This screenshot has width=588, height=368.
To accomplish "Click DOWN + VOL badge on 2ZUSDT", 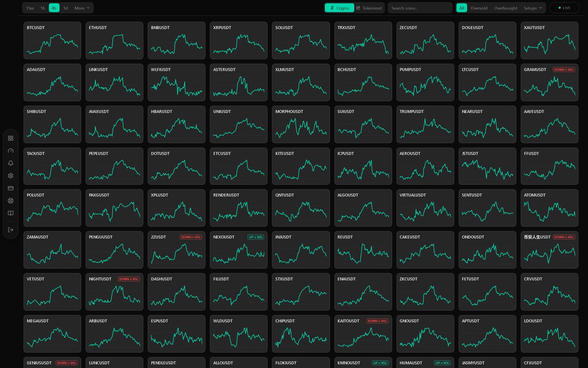I will 191,237.
